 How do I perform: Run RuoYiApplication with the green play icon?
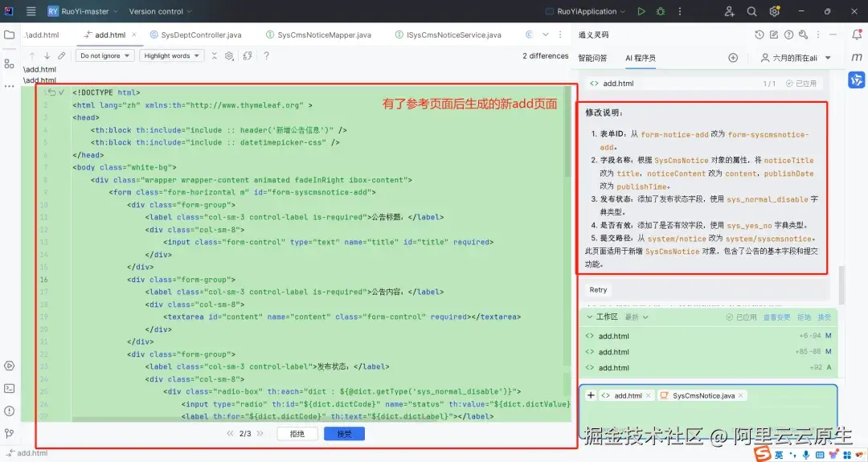tap(641, 11)
